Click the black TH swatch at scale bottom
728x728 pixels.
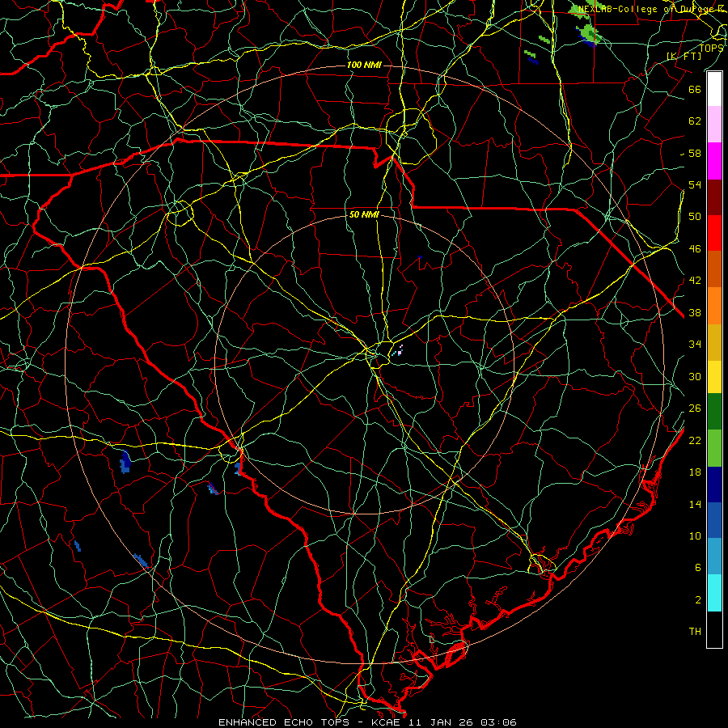714,629
